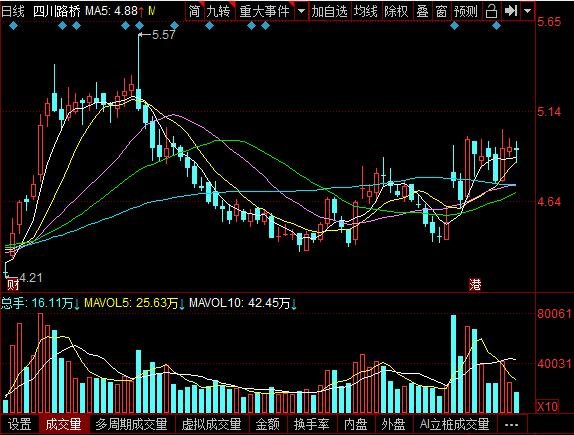Screen dimensions: 574x435
Task: Click the 港 marker at chart bottom
Action: (x=475, y=284)
